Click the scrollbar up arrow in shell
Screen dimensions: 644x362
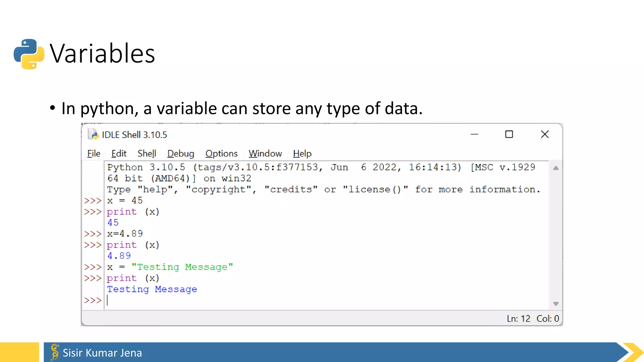point(556,168)
